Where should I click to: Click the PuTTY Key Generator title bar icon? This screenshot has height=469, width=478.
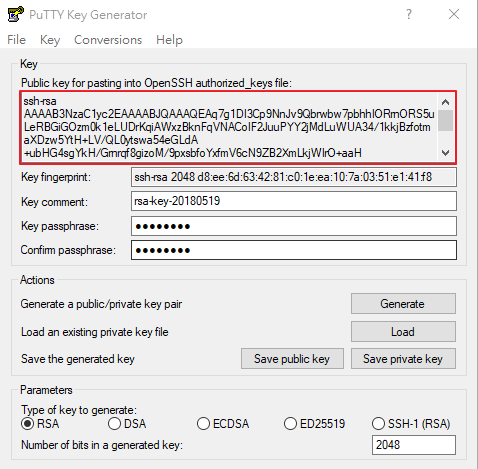pyautogui.click(x=16, y=14)
